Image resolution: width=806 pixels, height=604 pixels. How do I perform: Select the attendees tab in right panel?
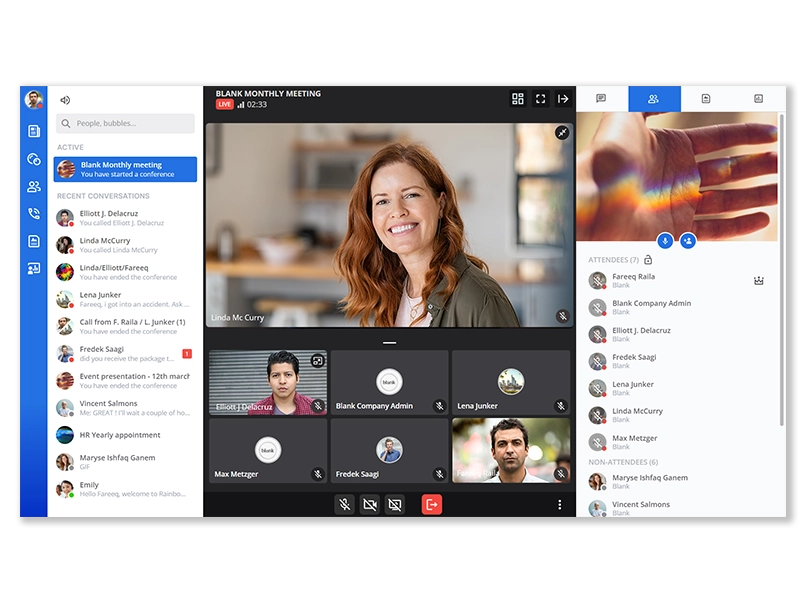pyautogui.click(x=654, y=99)
